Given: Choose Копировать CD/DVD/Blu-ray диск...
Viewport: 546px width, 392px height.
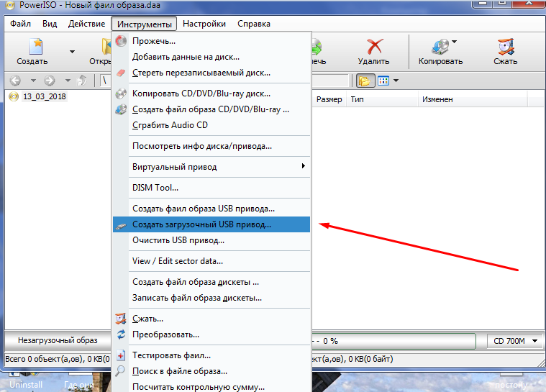Looking at the screenshot, I should tap(211, 94).
